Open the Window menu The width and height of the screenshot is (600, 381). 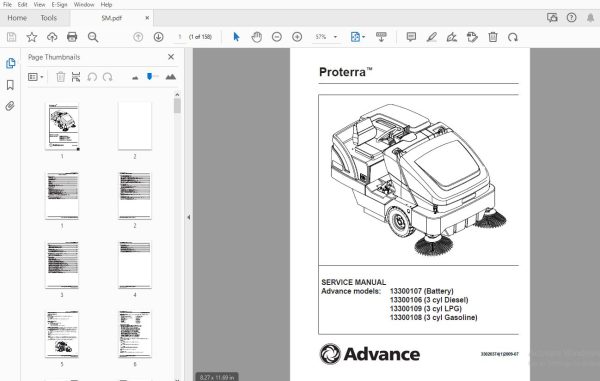[x=84, y=5]
